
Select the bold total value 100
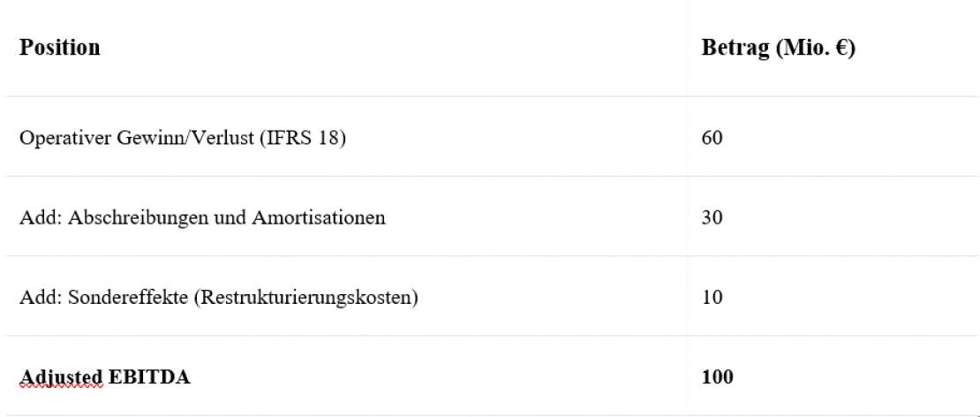(x=717, y=377)
